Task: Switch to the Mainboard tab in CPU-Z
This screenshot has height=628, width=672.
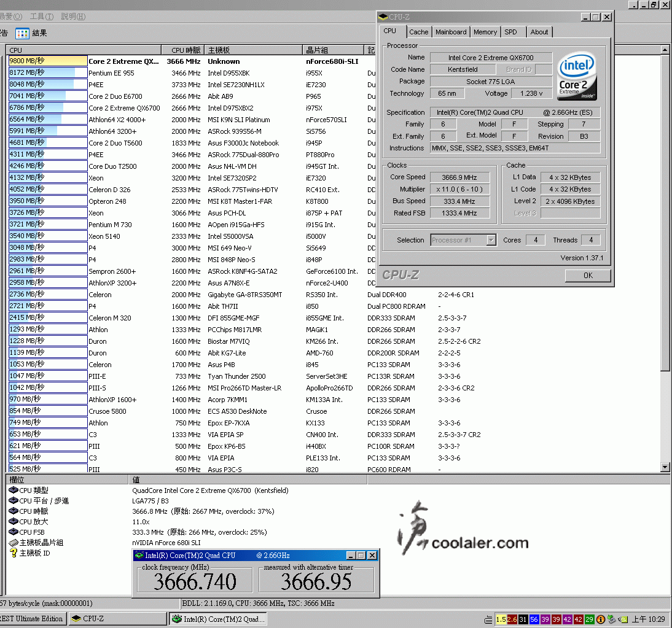Action: click(x=451, y=32)
